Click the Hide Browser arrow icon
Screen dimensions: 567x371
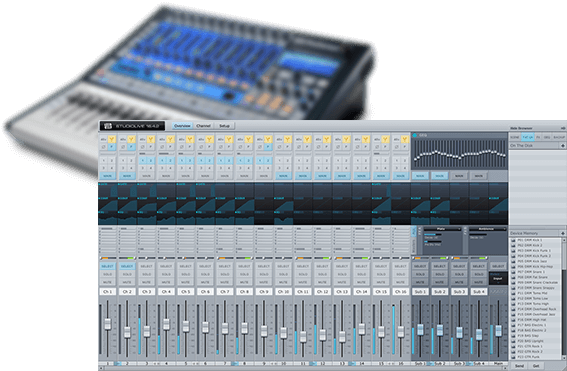pyautogui.click(x=563, y=128)
